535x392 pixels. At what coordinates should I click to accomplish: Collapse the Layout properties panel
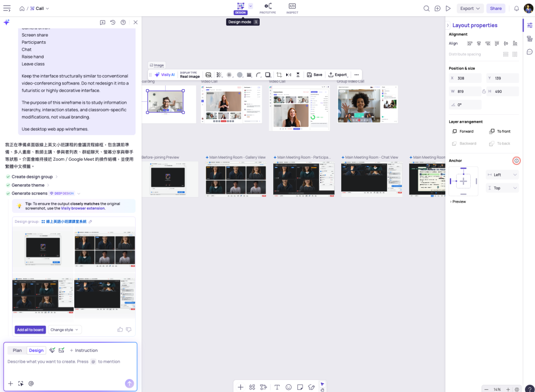[x=448, y=25]
